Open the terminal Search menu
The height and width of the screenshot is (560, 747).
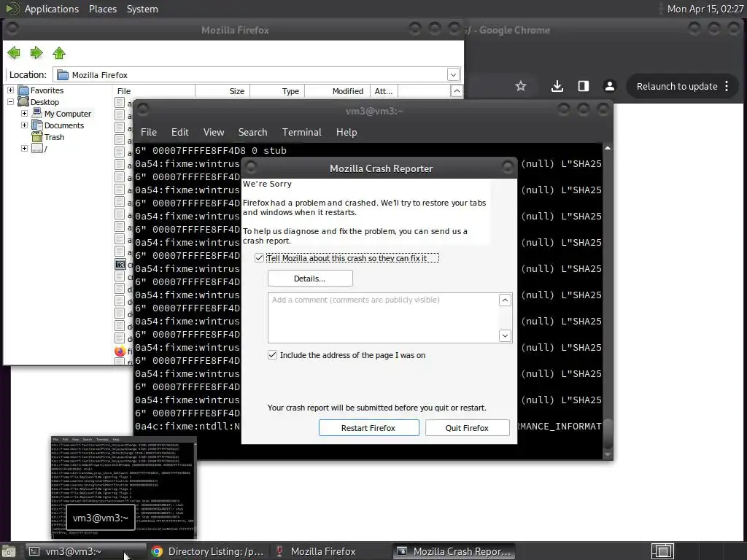point(252,132)
